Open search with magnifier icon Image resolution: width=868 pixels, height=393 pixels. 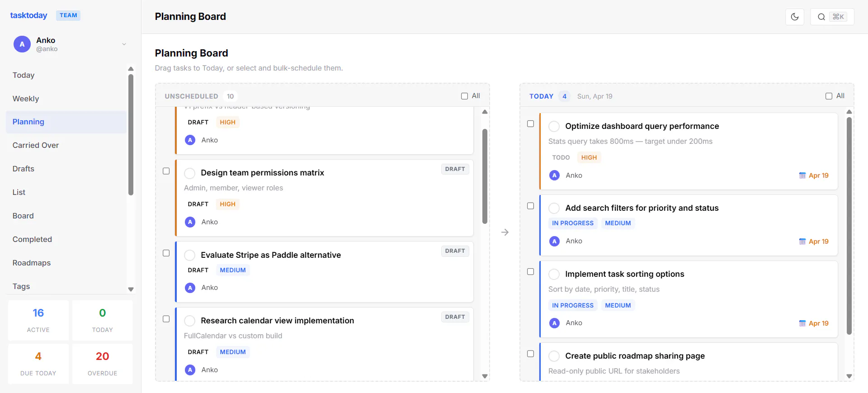pyautogui.click(x=821, y=17)
